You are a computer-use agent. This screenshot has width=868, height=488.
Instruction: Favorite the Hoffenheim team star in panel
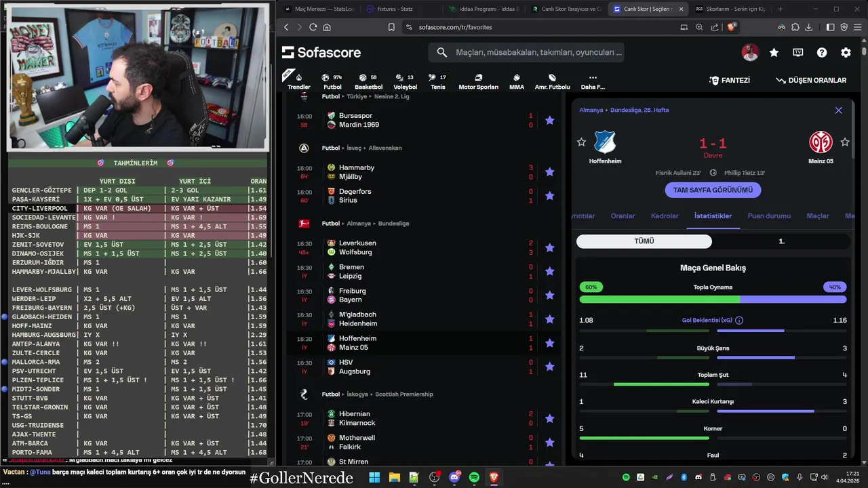[x=581, y=142]
